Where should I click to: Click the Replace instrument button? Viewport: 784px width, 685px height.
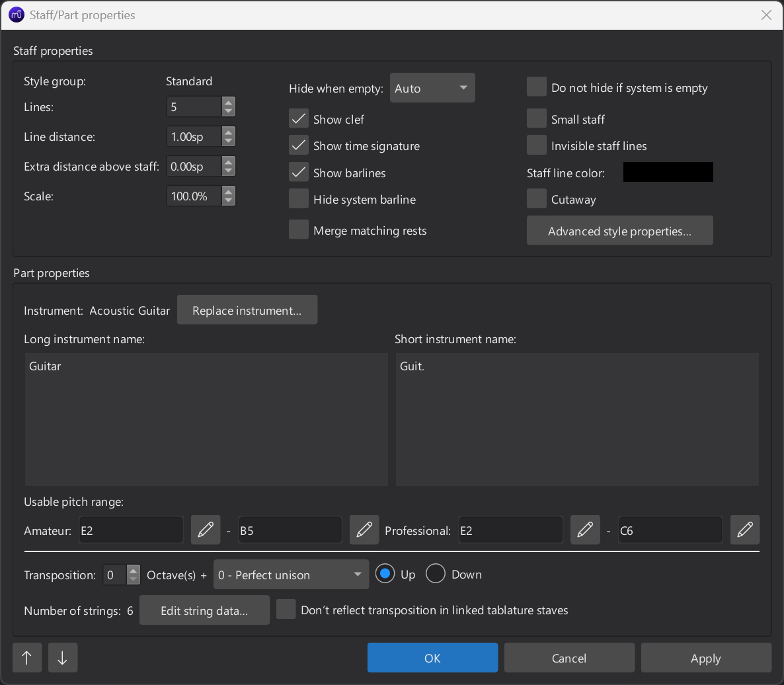(x=247, y=310)
